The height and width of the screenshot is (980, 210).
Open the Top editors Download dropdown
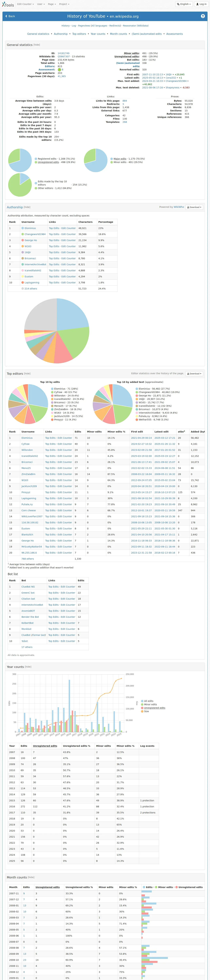pos(194,374)
